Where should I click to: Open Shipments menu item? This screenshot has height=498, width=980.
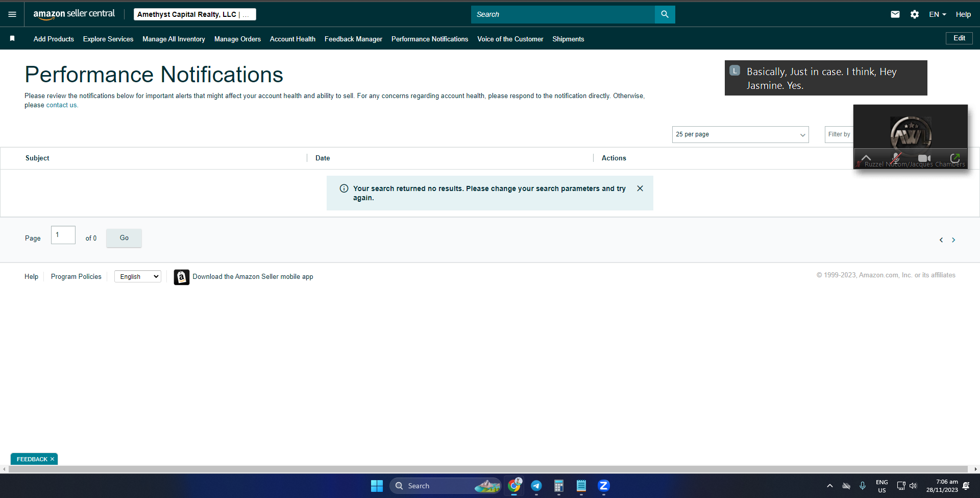(x=568, y=39)
